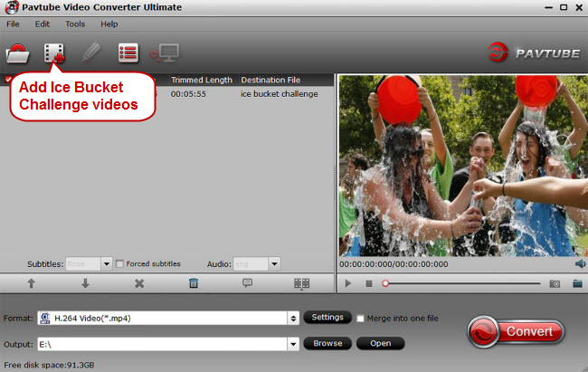
Task: Open the monitor search toolbar icon
Action: tap(165, 52)
